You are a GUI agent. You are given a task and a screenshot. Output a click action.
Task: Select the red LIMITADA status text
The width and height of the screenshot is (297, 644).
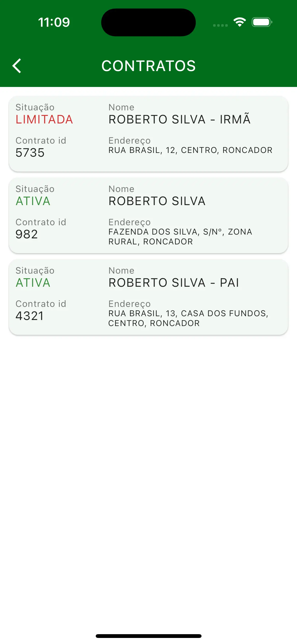[x=44, y=119]
